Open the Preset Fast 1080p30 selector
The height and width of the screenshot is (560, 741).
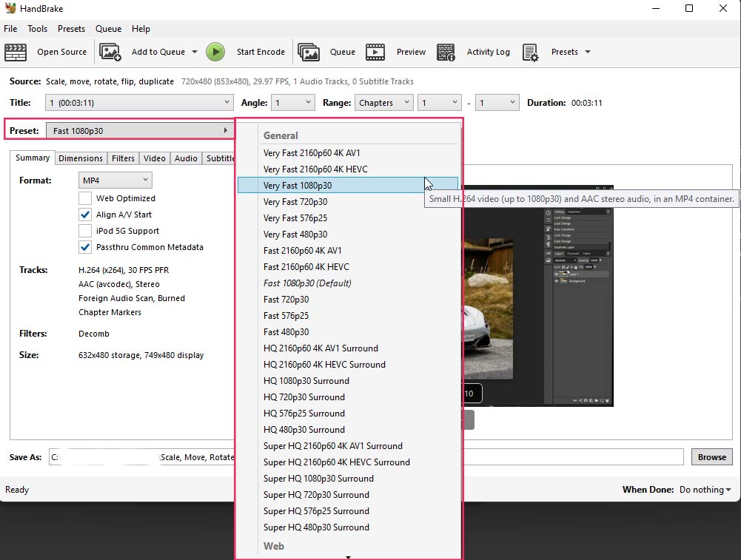[x=139, y=130]
